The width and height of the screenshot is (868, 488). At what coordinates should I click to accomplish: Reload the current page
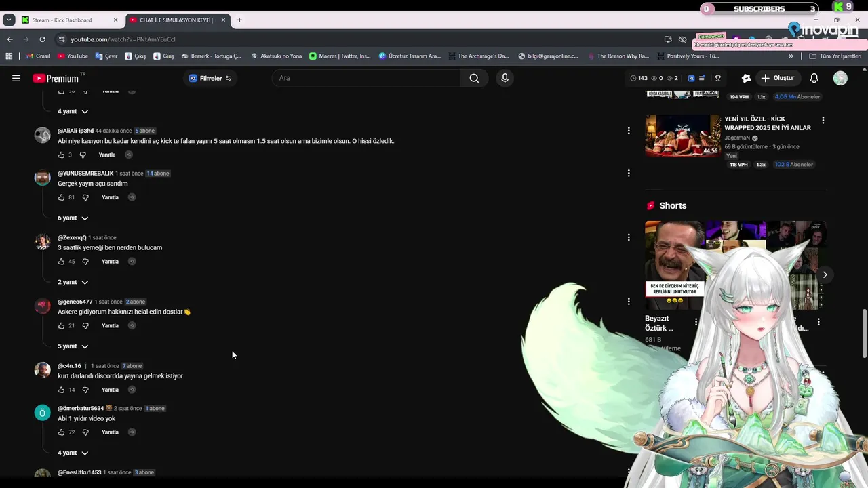pos(42,39)
